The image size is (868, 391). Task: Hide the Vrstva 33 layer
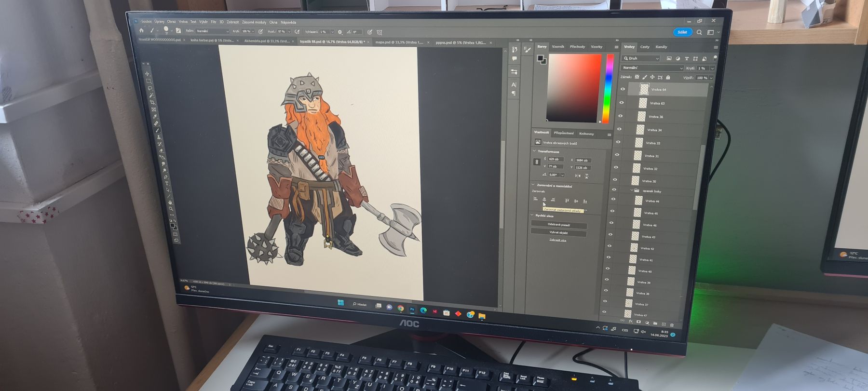click(x=618, y=142)
